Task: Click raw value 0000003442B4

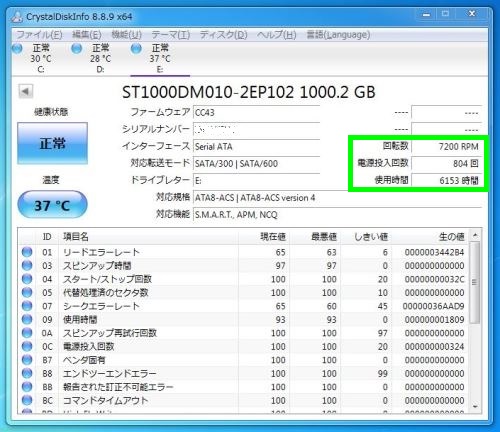Action: point(434,252)
